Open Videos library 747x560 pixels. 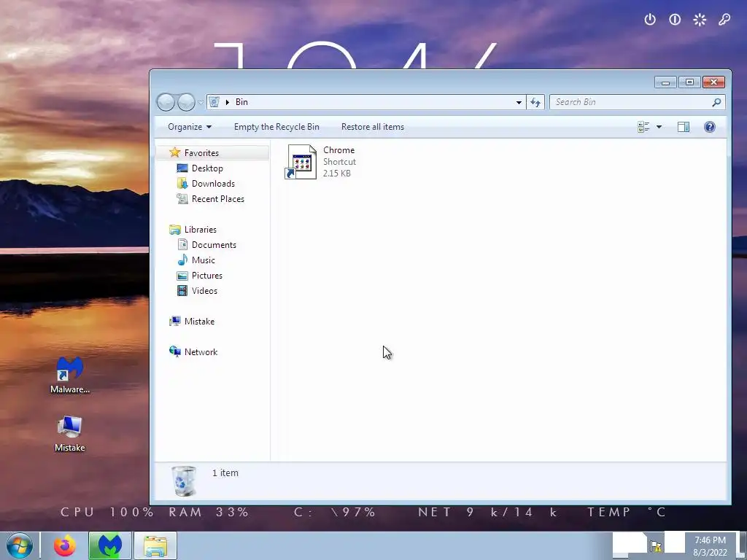pyautogui.click(x=204, y=290)
